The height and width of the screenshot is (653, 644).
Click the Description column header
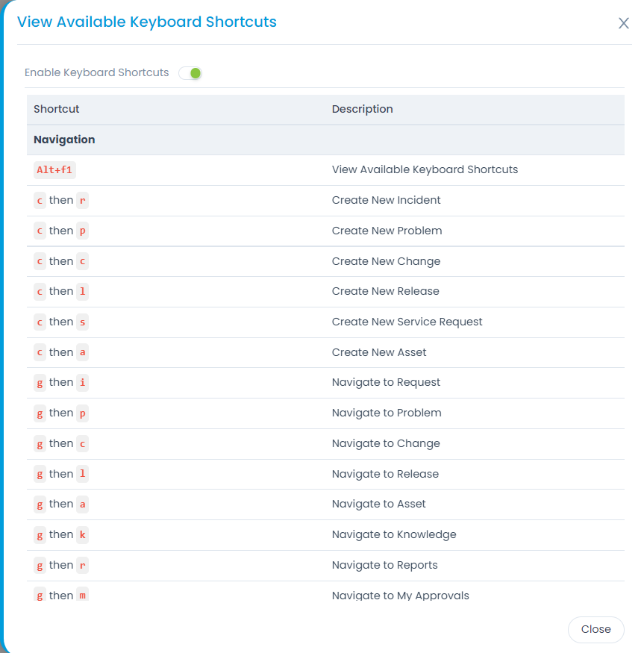(x=362, y=109)
